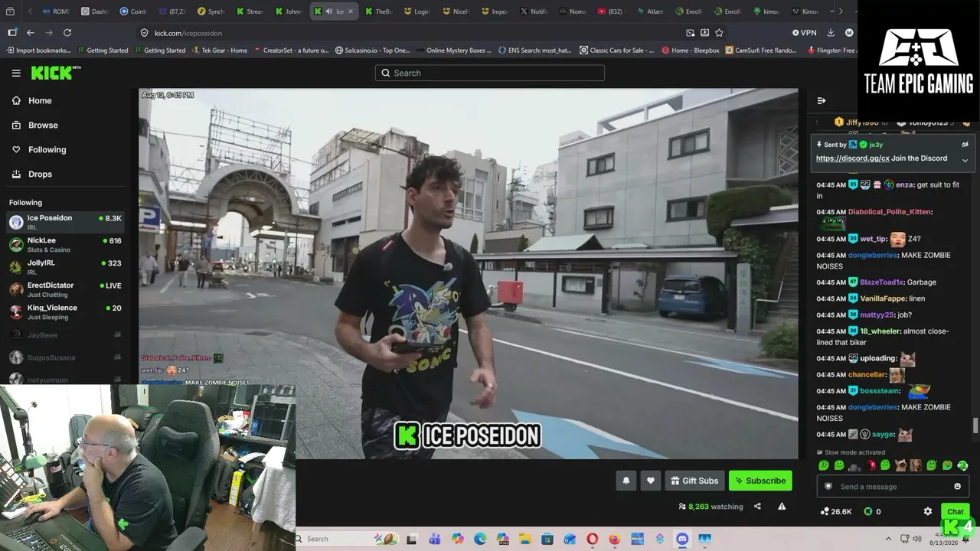Open King_Violence channel from the sidebar
The width and height of the screenshot is (980, 551).
click(x=65, y=312)
